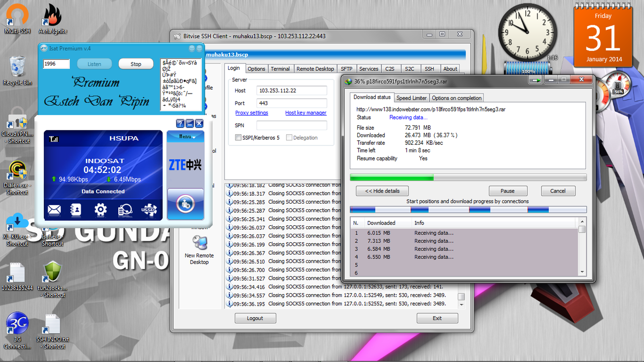The image size is (644, 362).
Task: Select connection row 2 with 7.313 MB
Action: click(464, 241)
